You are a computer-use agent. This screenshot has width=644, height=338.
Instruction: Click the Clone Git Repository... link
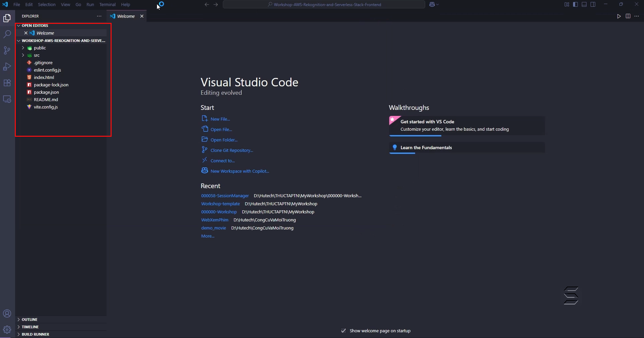pyautogui.click(x=232, y=150)
